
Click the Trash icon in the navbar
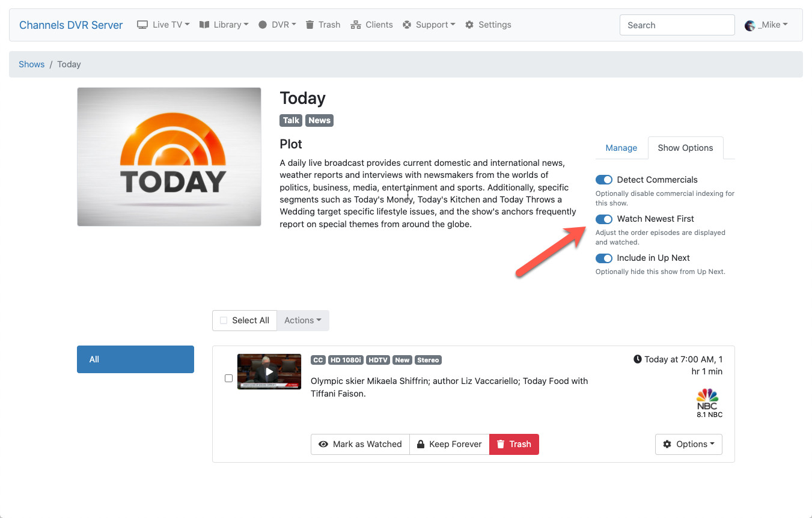(310, 25)
